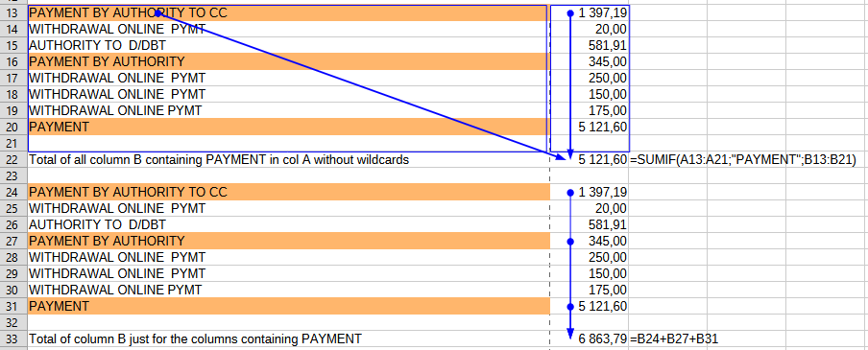Select value 581,91 in row 26
The height and width of the screenshot is (350, 868).
point(608,224)
